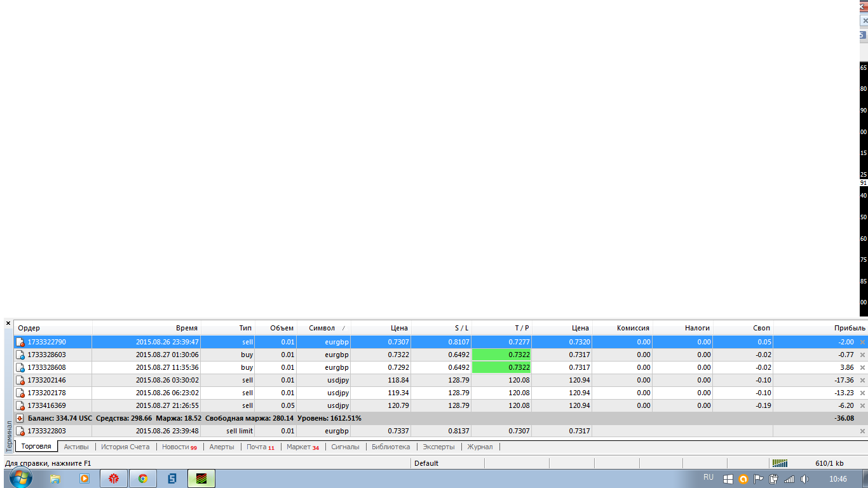The width and height of the screenshot is (868, 488).
Task: Sort by the Символ column header
Action: tap(324, 328)
